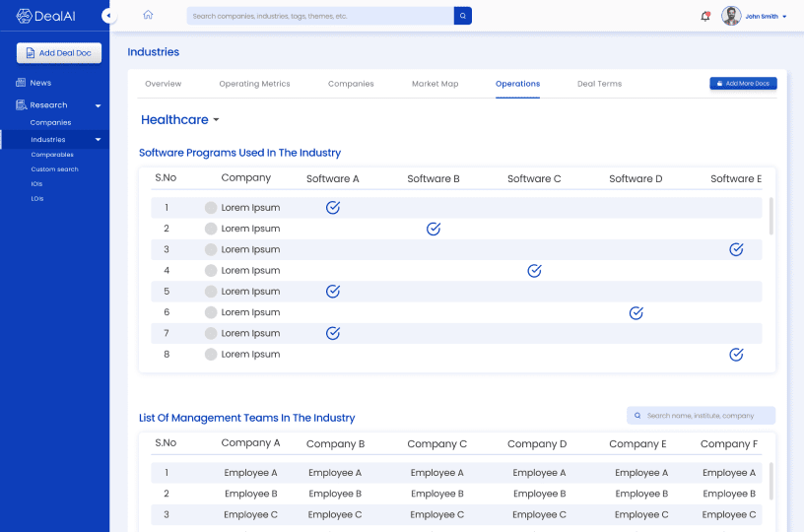Collapse the Industries submenu in sidebar
Screen dimensions: 804x532
click(98, 140)
